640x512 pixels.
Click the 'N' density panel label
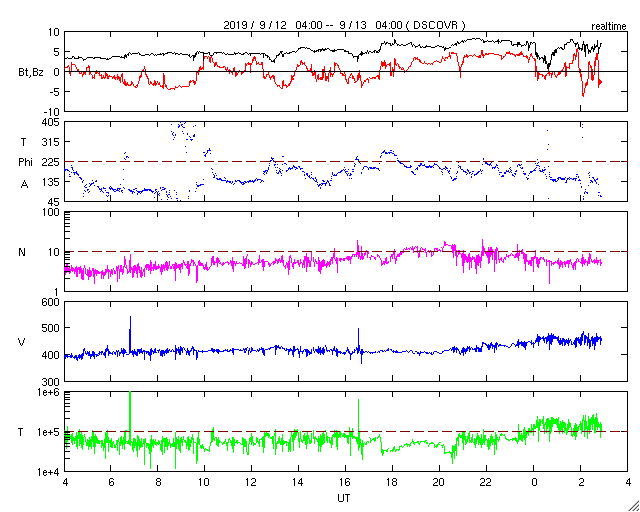pyautogui.click(x=22, y=252)
